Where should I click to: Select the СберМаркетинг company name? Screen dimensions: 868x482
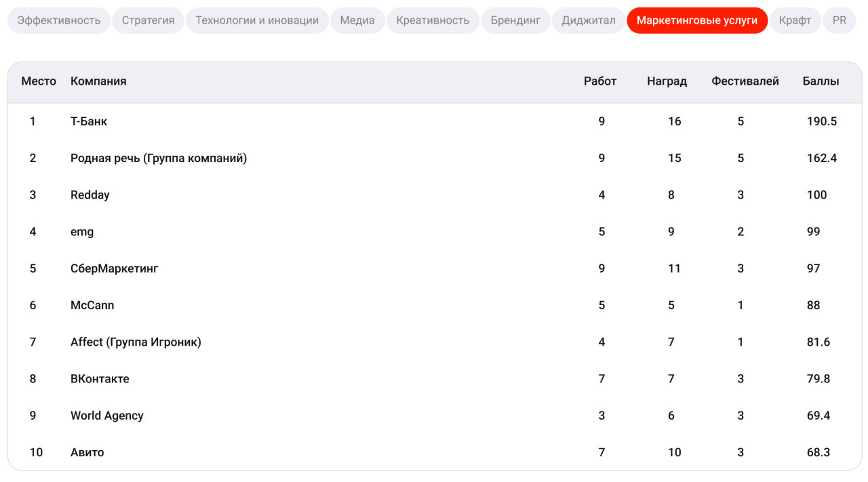click(x=115, y=268)
